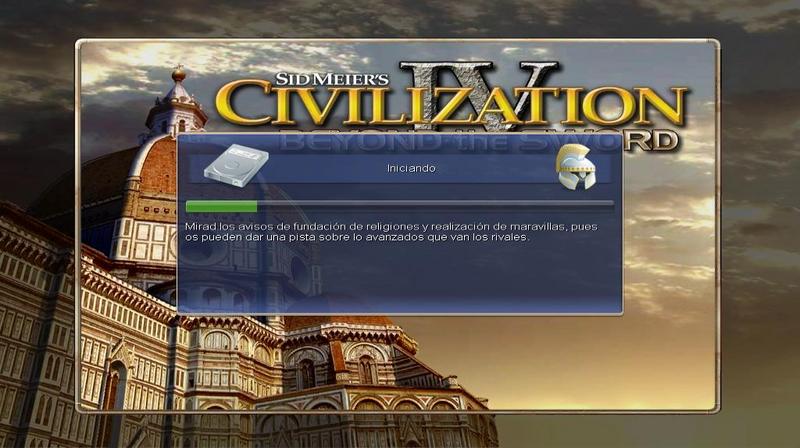Screen dimensions: 800x448
Task: Click the small red-tiled apse roof below dialog
Action: (x=338, y=322)
